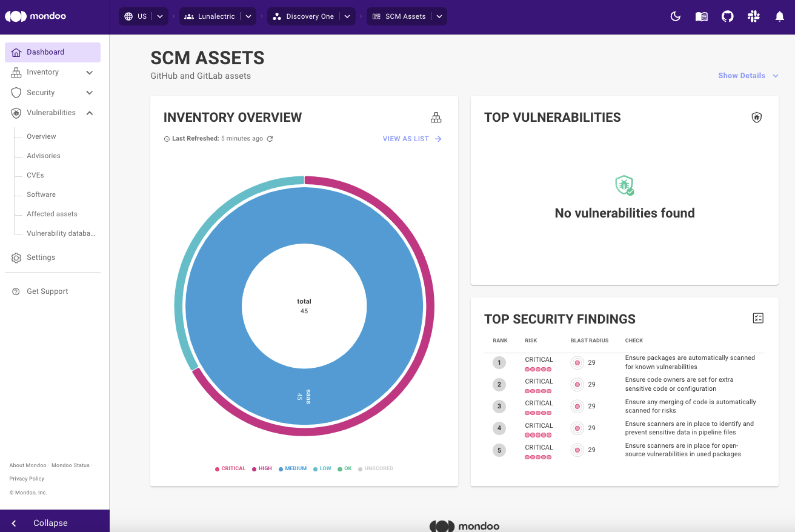This screenshot has width=795, height=532.
Task: Toggle the CRITICAL legend item
Action: click(230, 468)
